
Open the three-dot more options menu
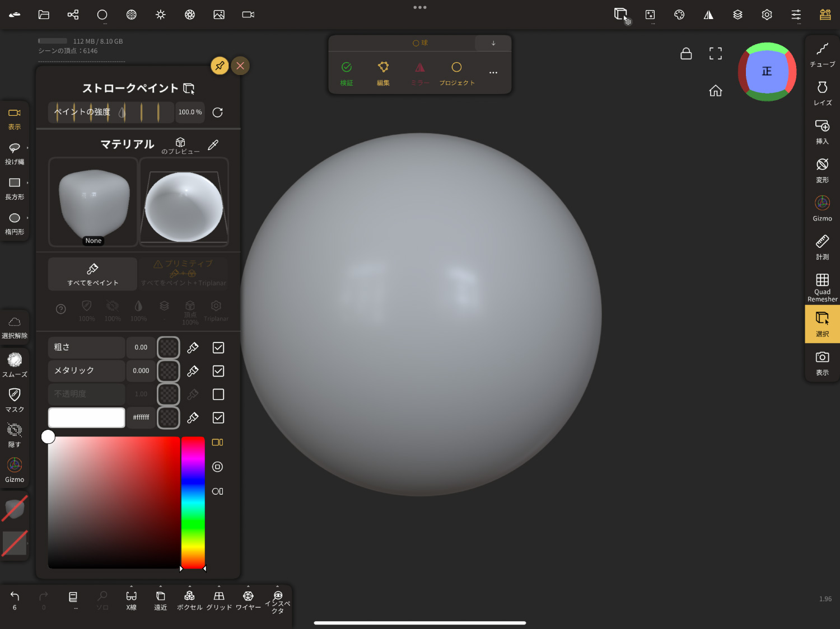click(493, 73)
